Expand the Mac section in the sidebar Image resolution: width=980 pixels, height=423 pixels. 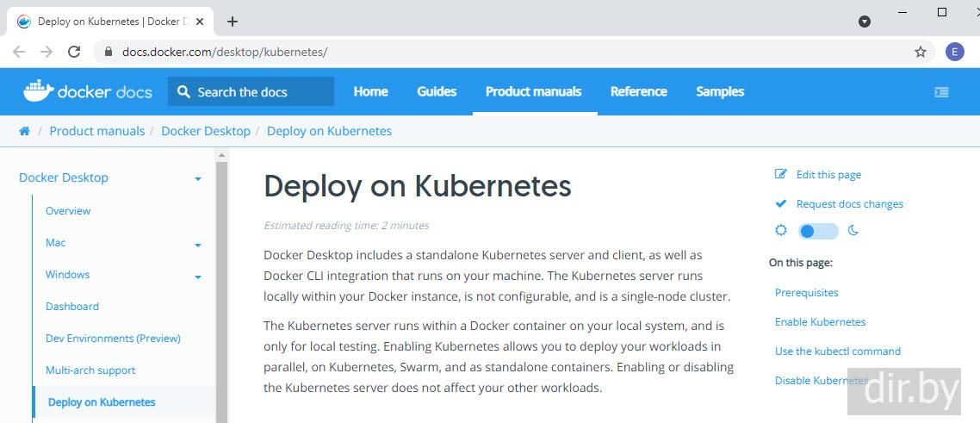(198, 246)
